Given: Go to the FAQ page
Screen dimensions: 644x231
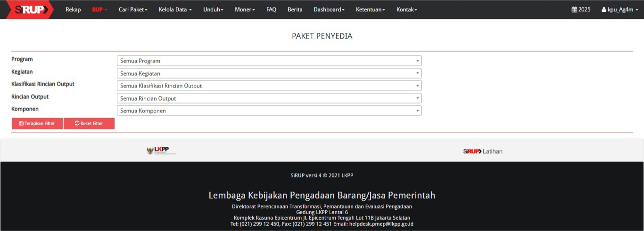Looking at the screenshot, I should 271,9.
